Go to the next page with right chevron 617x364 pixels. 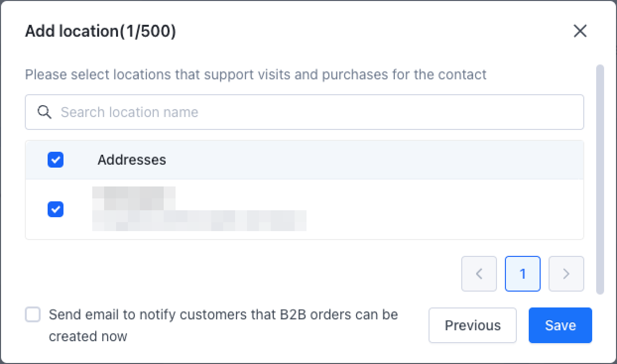[566, 274]
